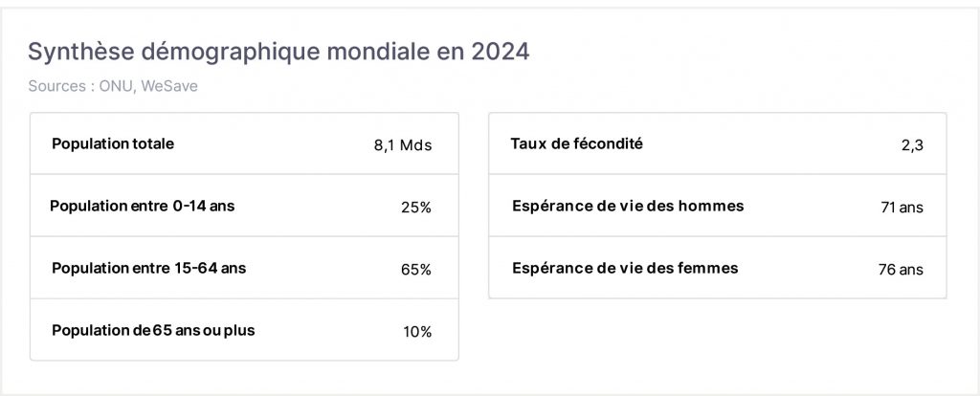Click the 25% value
Viewport: 980px width, 396px height.
click(416, 208)
